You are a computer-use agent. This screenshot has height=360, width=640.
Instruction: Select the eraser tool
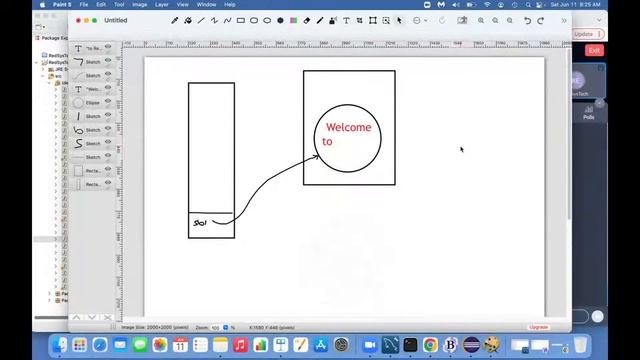coord(307,20)
